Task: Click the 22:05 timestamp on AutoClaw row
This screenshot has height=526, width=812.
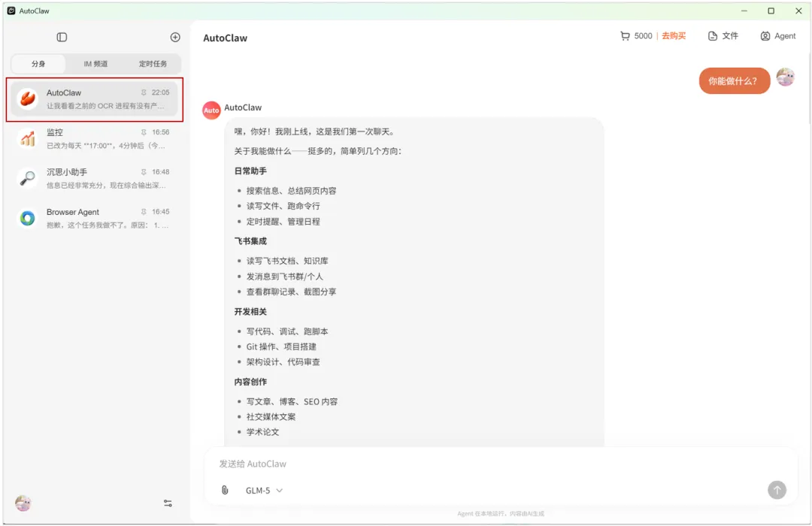Action: (161, 92)
